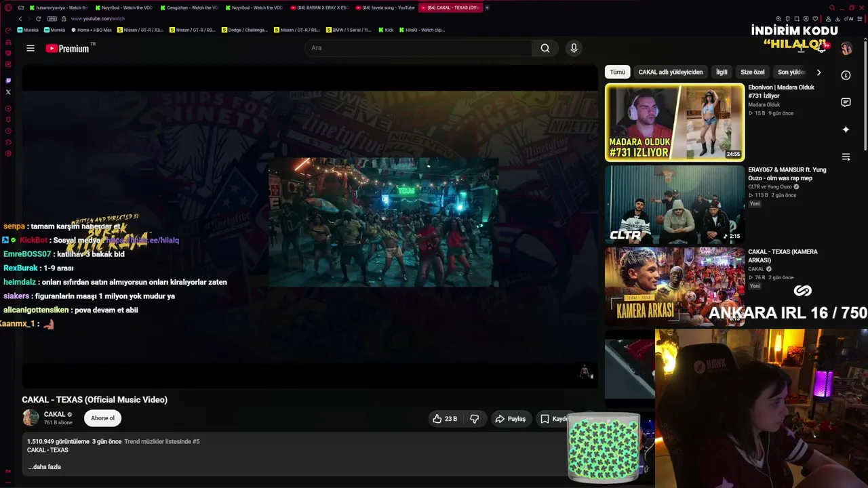Open the YouTube account avatar menu
The height and width of the screenshot is (488, 868).
(846, 48)
